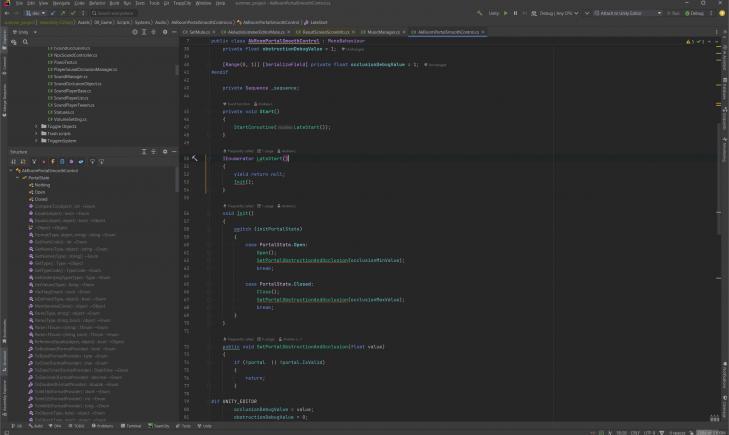This screenshot has width=729, height=435.
Task: Expand the TriggerSystem folder
Action: coord(36,141)
